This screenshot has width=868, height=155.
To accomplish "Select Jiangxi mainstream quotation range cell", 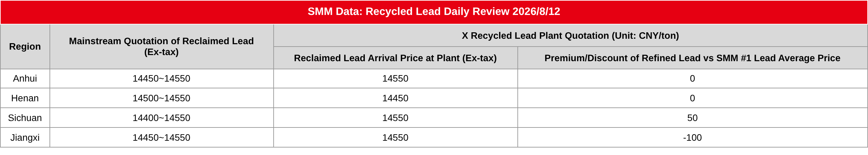I will 161,138.
